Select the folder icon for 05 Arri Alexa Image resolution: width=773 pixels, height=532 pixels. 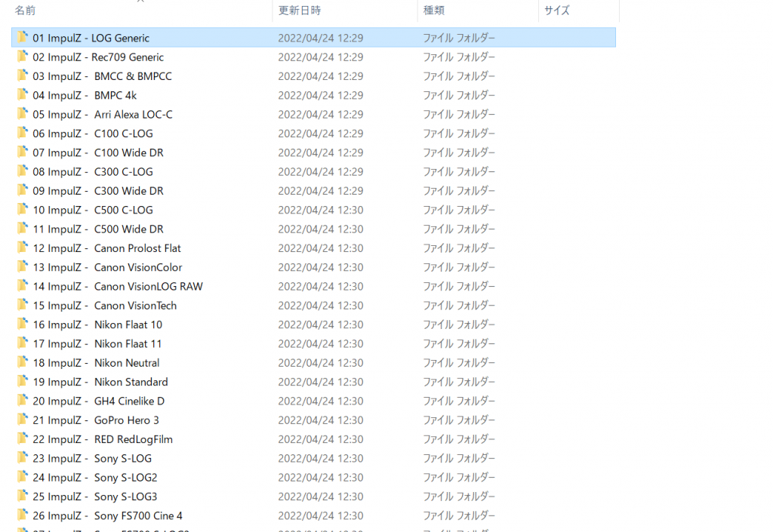(23, 115)
